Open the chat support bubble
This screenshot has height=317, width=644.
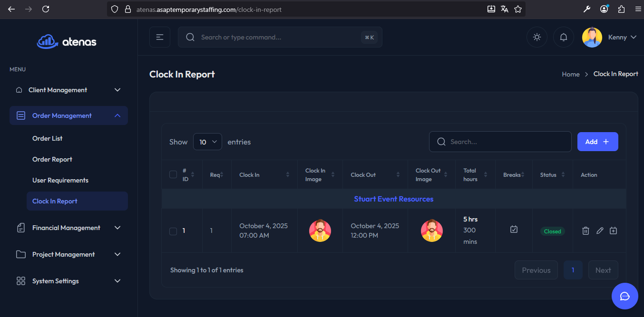[x=624, y=296]
